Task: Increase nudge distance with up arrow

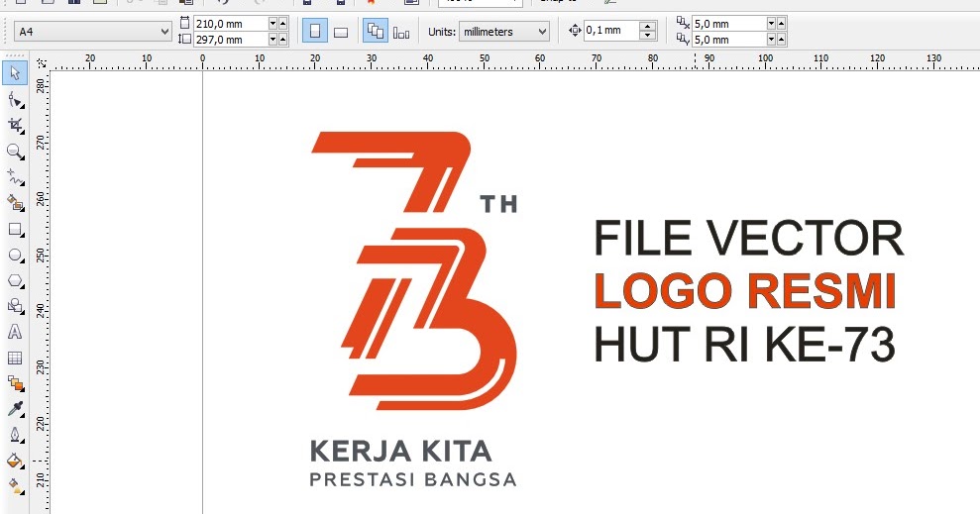Action: (x=648, y=26)
